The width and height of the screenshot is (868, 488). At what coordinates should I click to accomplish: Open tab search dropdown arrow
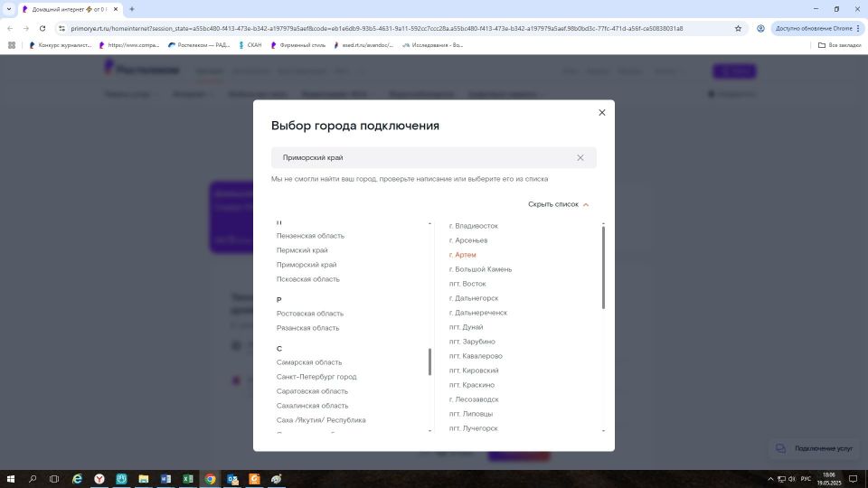click(x=9, y=9)
